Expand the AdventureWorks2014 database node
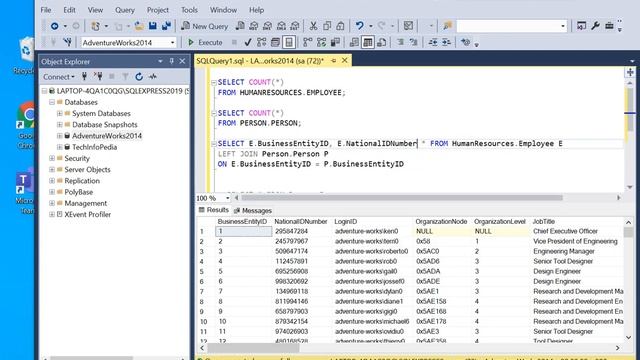Screen dimensions: 640x360 [x=60, y=136]
